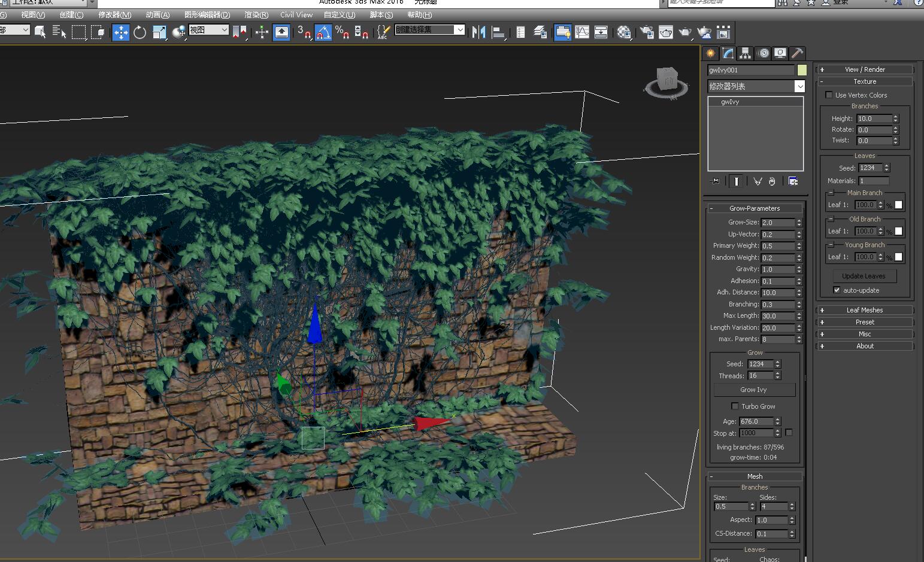Switch to the Motion panel tab
The width and height of the screenshot is (924, 562).
tap(763, 53)
